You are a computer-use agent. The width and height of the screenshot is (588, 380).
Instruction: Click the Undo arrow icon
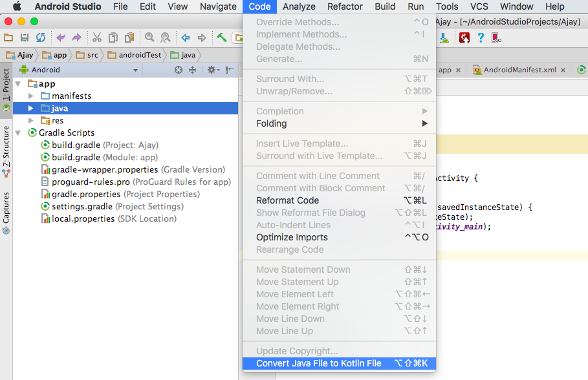point(61,38)
